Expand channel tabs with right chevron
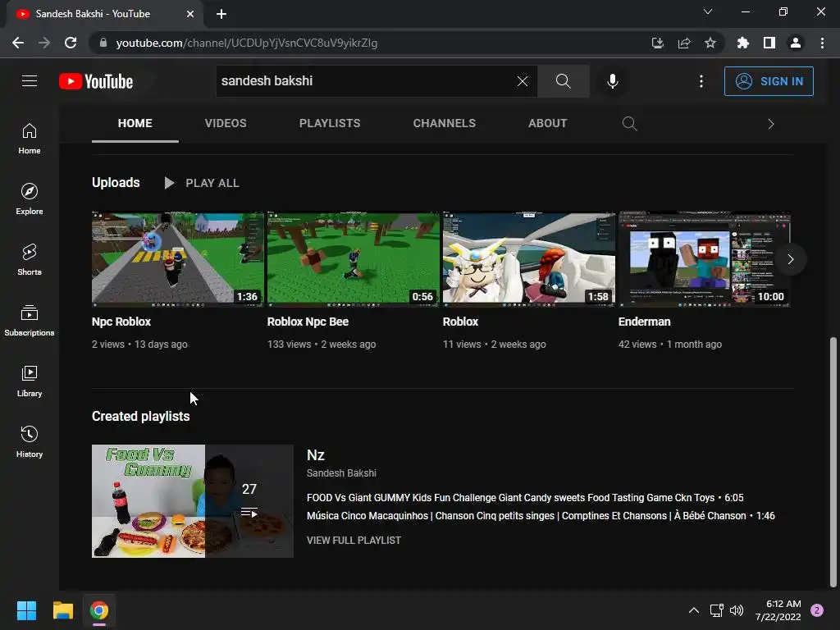Image resolution: width=840 pixels, height=630 pixels. [x=770, y=124]
